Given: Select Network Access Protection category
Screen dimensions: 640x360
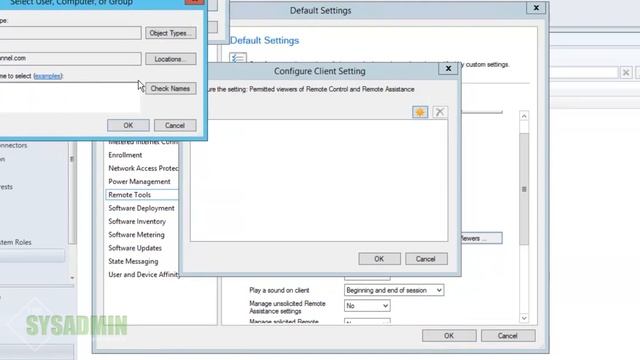Looking at the screenshot, I should tap(143, 168).
